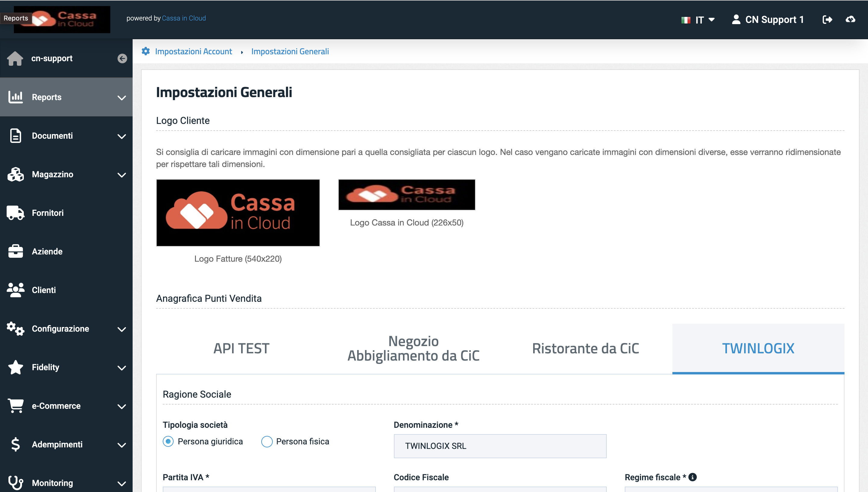Click the Logo Cassa in Cloud thumbnail
The width and height of the screenshot is (868, 492).
tap(407, 195)
